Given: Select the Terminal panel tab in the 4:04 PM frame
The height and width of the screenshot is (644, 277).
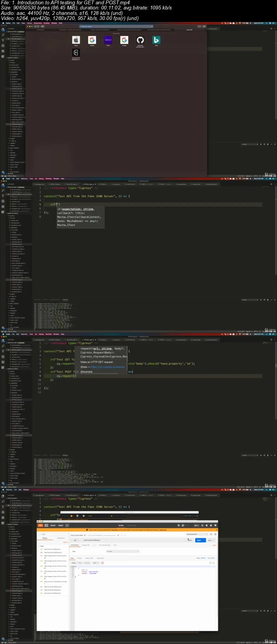Looking at the screenshot, I should (x=65, y=300).
